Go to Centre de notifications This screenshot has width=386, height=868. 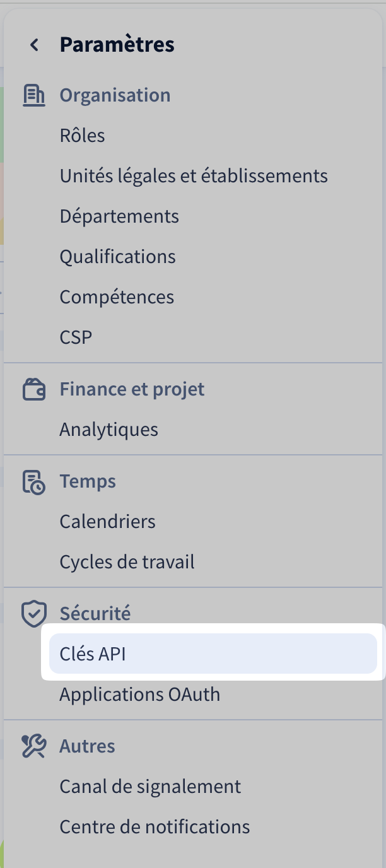(155, 827)
